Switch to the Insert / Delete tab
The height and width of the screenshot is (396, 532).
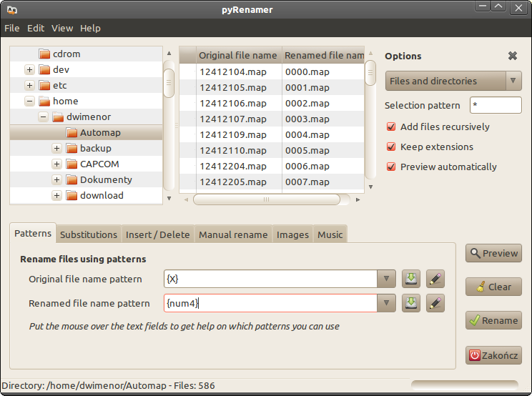[158, 234]
